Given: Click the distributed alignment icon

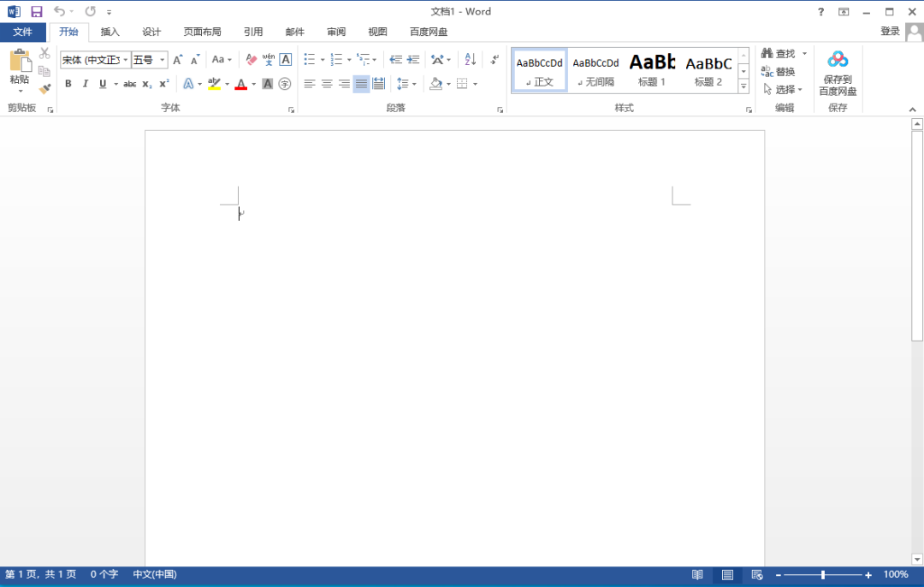Looking at the screenshot, I should [379, 84].
